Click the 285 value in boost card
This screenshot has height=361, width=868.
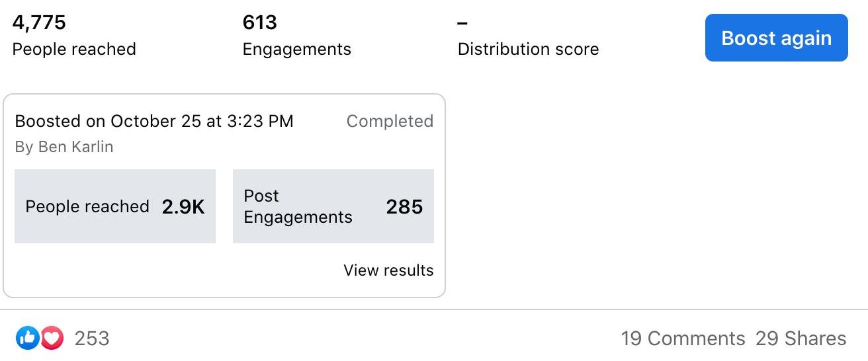(404, 207)
